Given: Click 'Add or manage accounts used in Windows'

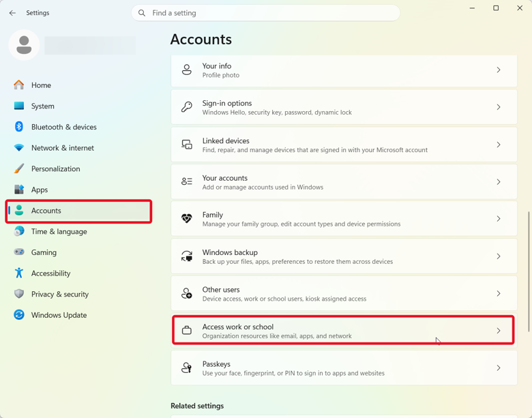Looking at the screenshot, I should pyautogui.click(x=263, y=188).
